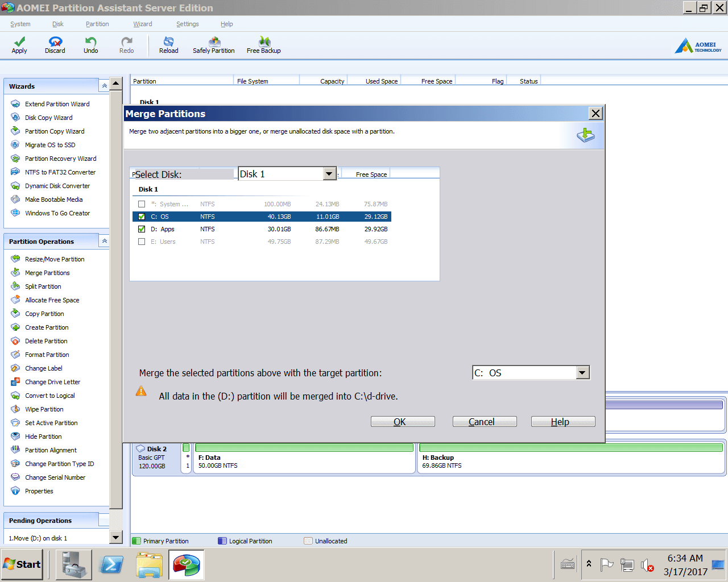728x582 pixels.
Task: Click OK in the Merge Partitions dialog
Action: tap(402, 421)
